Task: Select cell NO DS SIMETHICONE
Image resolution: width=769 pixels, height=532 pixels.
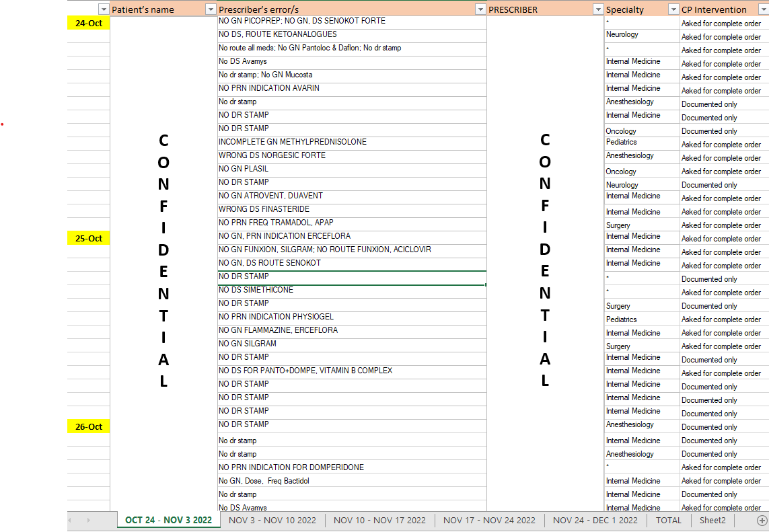Action: [x=352, y=291]
